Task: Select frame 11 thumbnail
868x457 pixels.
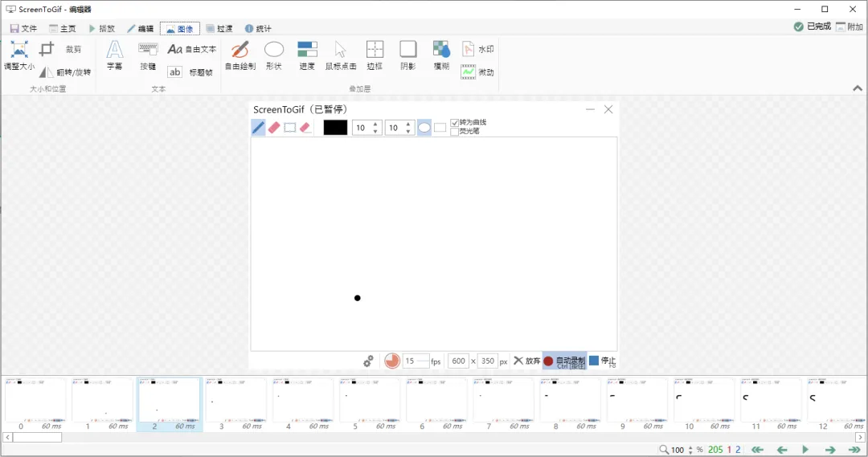Action: (771, 405)
